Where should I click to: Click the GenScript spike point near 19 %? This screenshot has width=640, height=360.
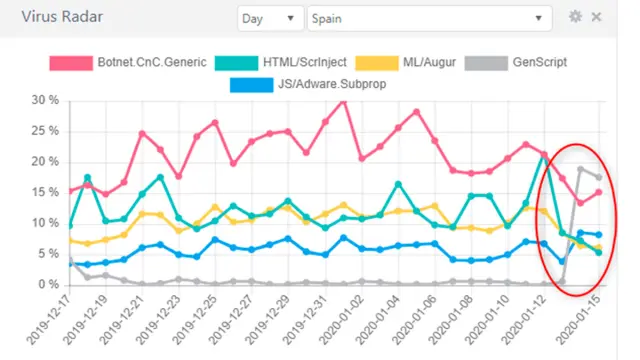580,169
